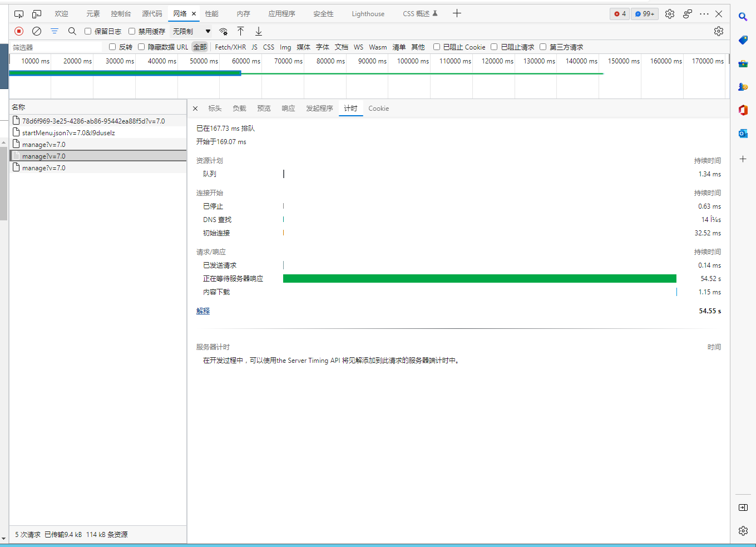Open the inspect element picker tool

click(x=19, y=14)
